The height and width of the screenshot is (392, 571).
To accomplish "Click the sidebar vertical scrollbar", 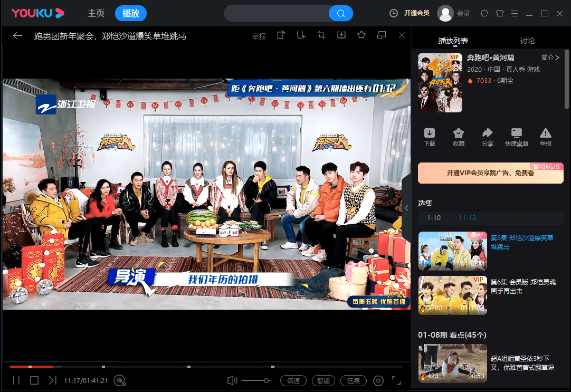I will tap(567, 79).
